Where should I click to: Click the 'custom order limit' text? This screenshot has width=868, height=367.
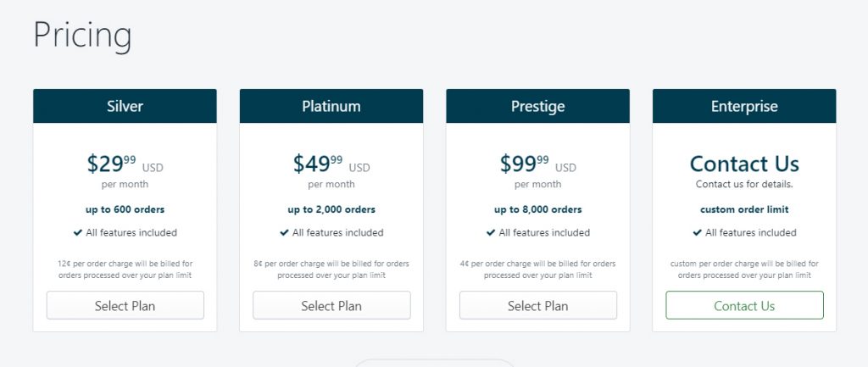click(x=744, y=210)
